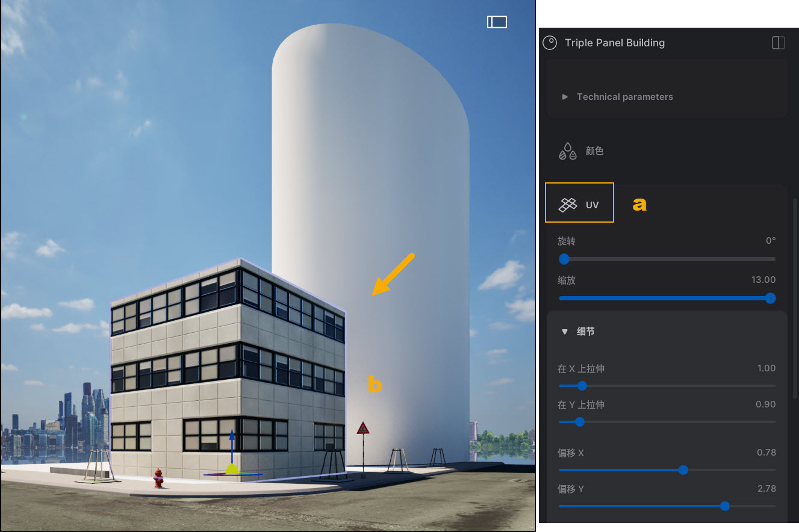The height and width of the screenshot is (532, 799).
Task: Toggle the split panel layout icon in the header
Action: tap(778, 43)
